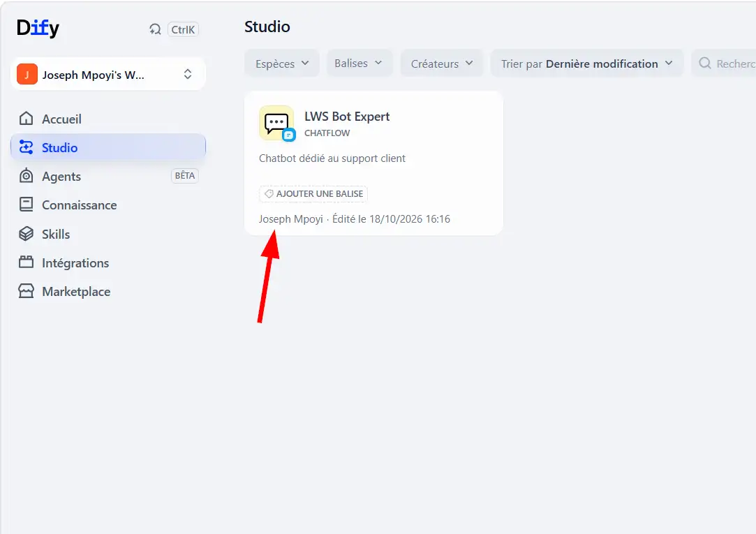Open the LWS Bot Expert app title
Screen dimensions: 756x534
[x=347, y=116]
